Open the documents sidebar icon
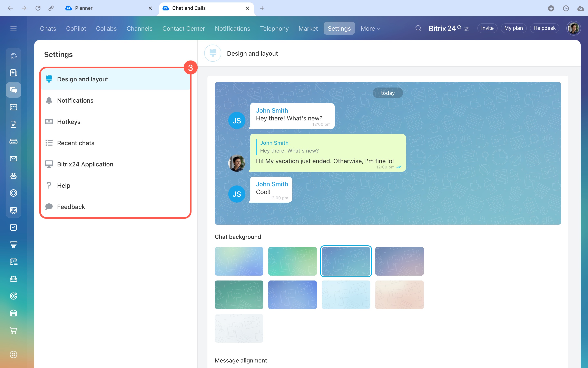This screenshot has height=368, width=588. pos(13,124)
